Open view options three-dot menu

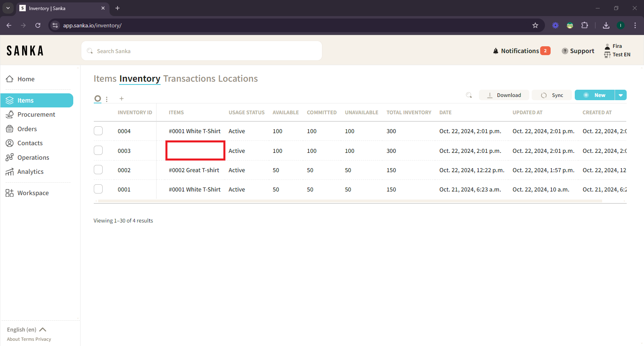107,99
